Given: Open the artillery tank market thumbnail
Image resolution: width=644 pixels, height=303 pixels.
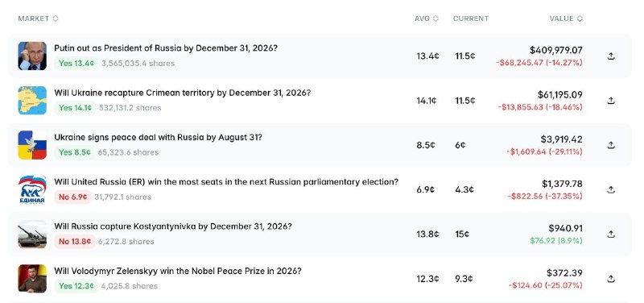Looking at the screenshot, I should [x=32, y=234].
